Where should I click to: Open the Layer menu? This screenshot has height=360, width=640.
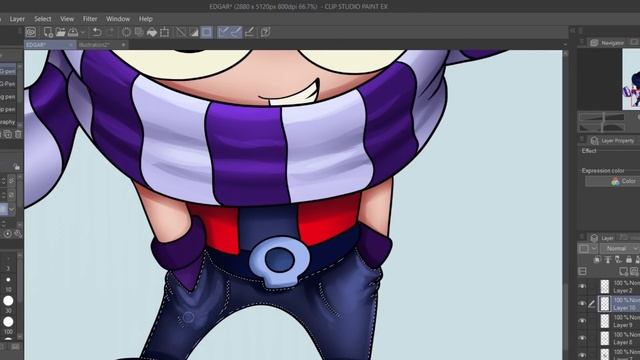pyautogui.click(x=17, y=19)
